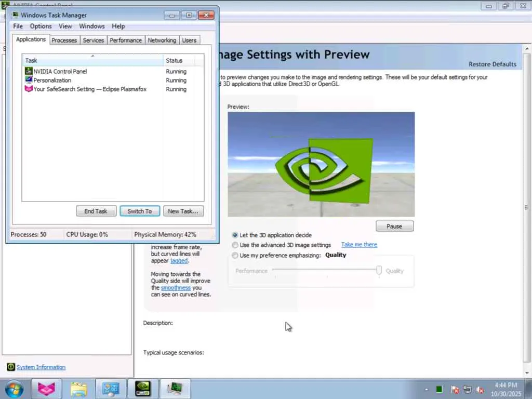Screen dimensions: 532x399
Task: Click the NVIDIA panel scrollbar up arrow
Action: point(527,49)
